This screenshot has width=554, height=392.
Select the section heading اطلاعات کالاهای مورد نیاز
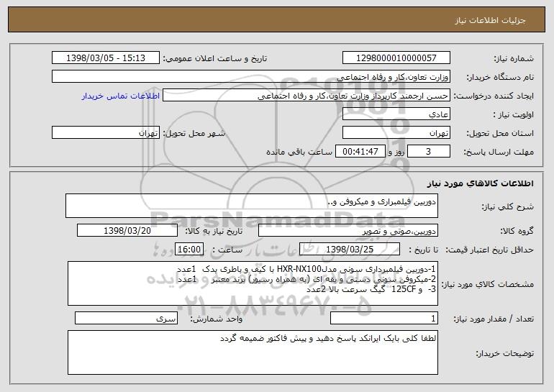pyautogui.click(x=480, y=183)
